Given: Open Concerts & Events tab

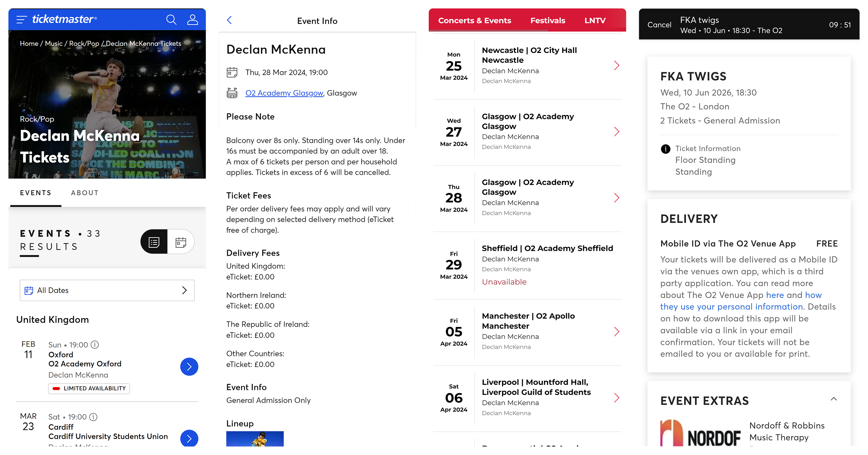Looking at the screenshot, I should (x=474, y=21).
